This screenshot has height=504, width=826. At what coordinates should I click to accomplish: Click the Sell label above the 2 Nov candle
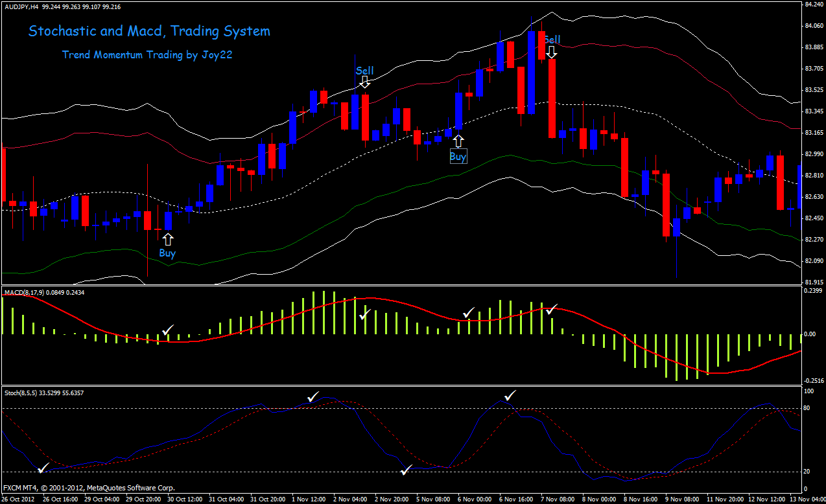tap(364, 71)
